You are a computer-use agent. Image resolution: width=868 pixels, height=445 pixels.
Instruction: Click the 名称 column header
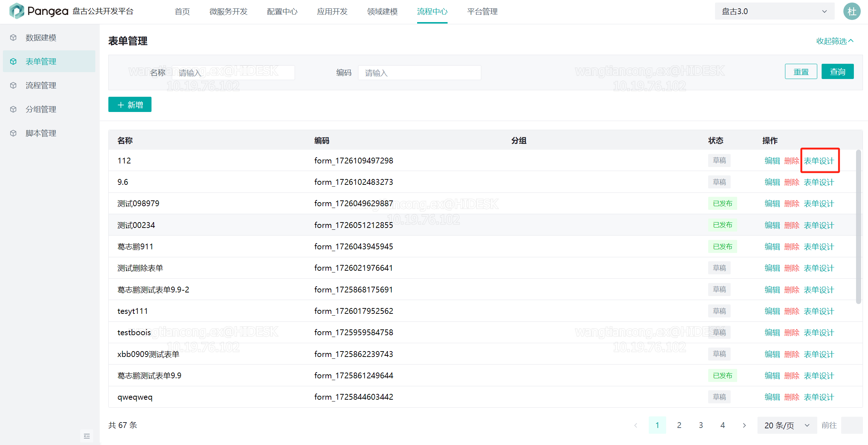point(125,141)
